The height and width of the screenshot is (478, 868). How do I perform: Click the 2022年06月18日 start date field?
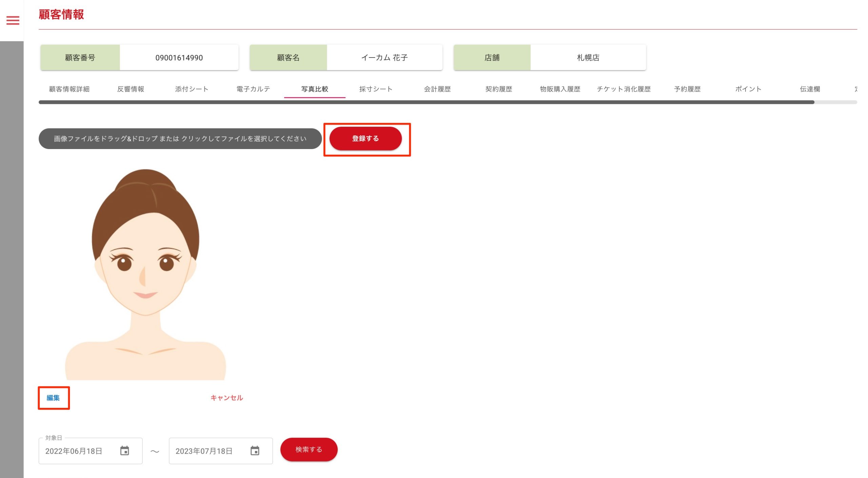[74, 451]
